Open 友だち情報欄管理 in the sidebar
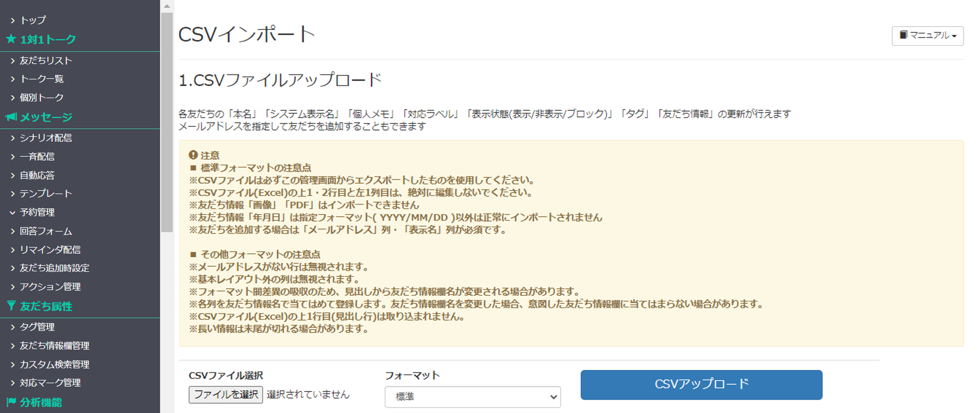Image resolution: width=980 pixels, height=413 pixels. pyautogui.click(x=54, y=346)
